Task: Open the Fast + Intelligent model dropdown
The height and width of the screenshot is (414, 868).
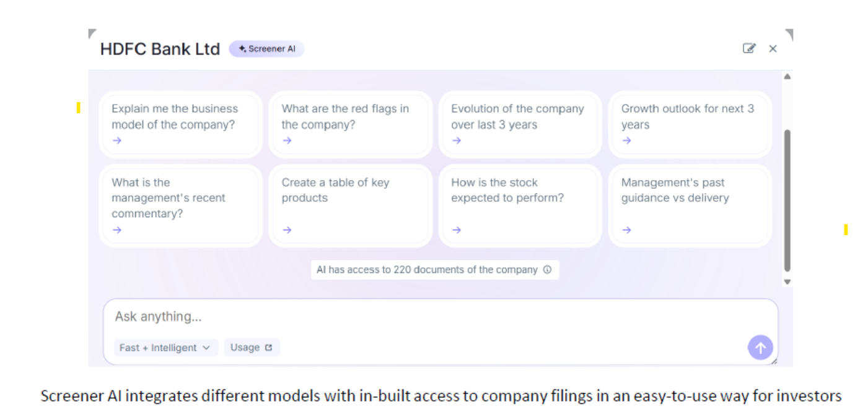Action: [x=165, y=348]
